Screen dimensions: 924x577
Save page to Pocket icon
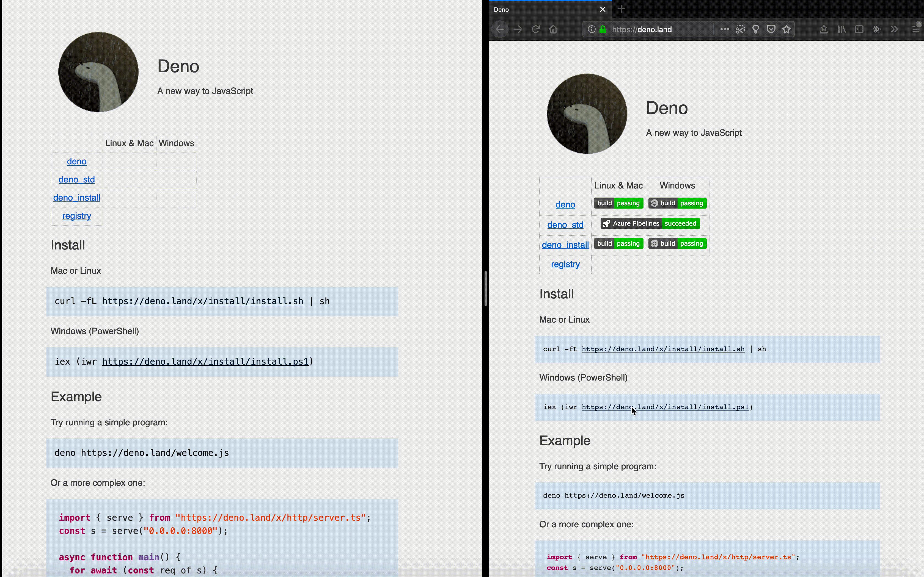click(771, 29)
